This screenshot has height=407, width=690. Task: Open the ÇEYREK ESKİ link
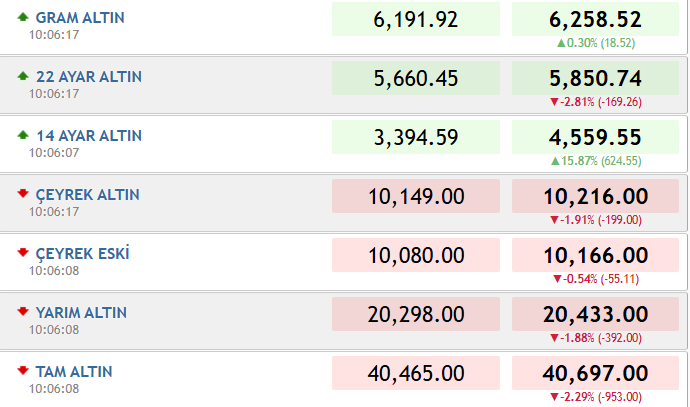coord(82,253)
